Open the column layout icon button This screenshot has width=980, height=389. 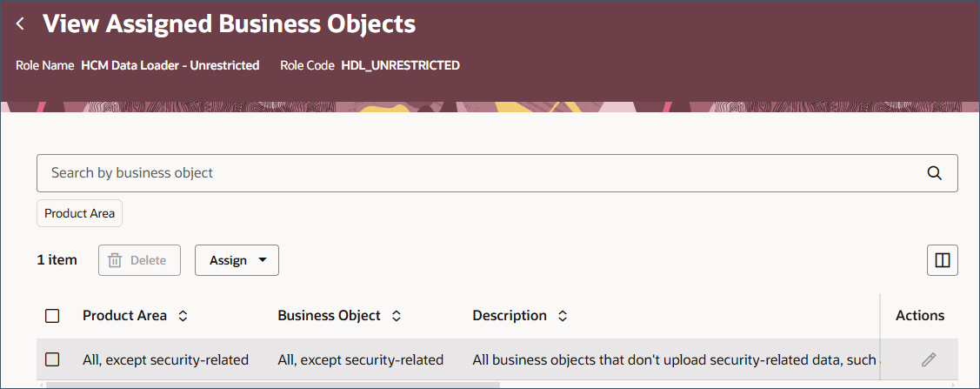pyautogui.click(x=942, y=260)
